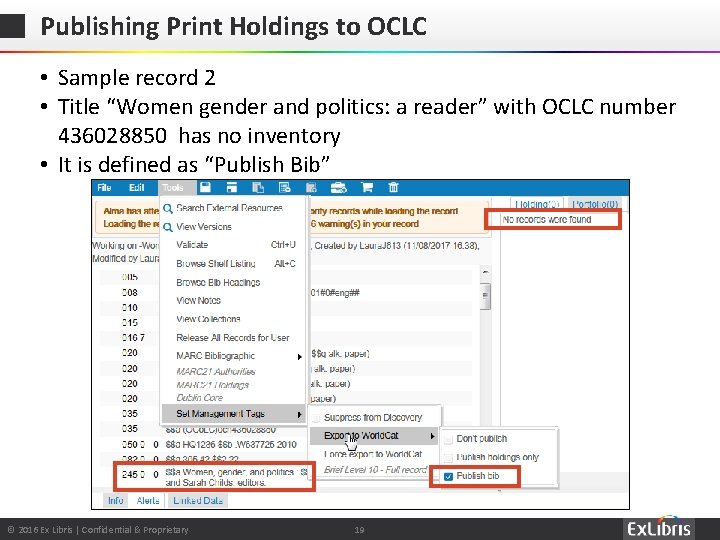Click the magnifier beside Search External Resources
This screenshot has height=540, width=720.
coord(168,208)
